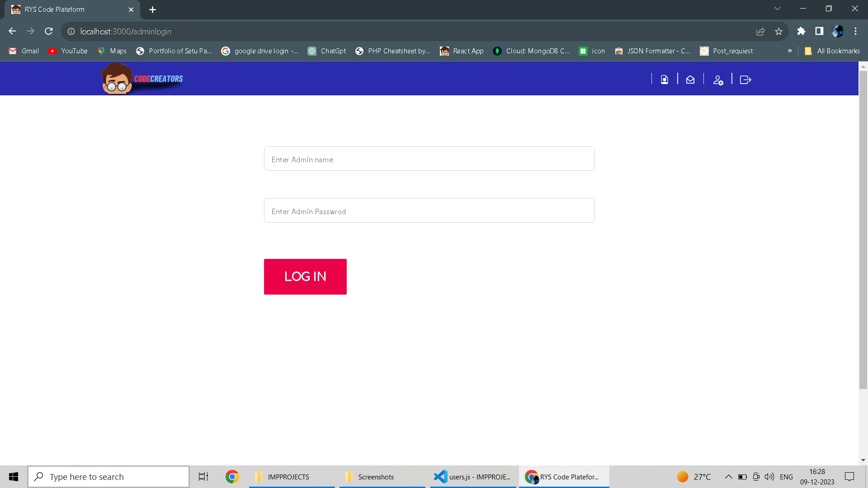Reload the page with the refresh icon
Viewport: 868px width, 488px height.
point(49,31)
